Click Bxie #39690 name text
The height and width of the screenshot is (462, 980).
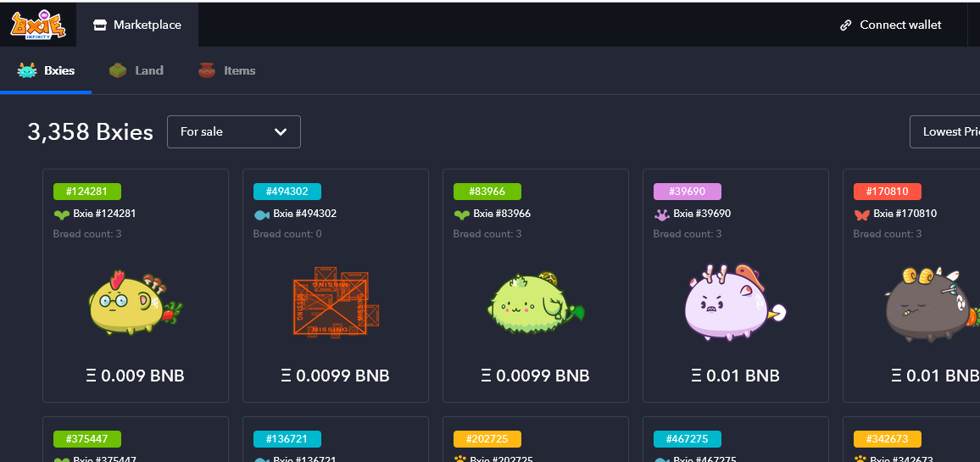702,214
